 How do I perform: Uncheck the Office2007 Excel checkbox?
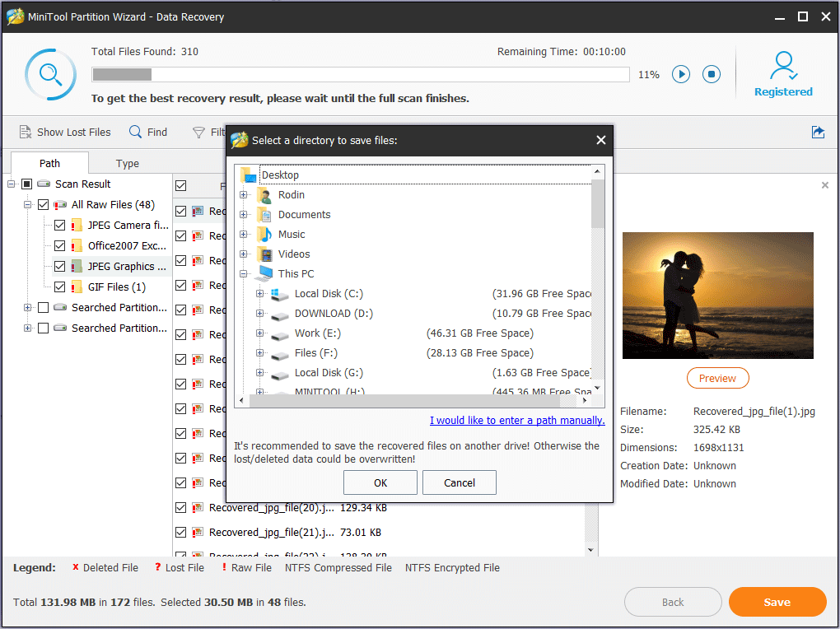60,245
